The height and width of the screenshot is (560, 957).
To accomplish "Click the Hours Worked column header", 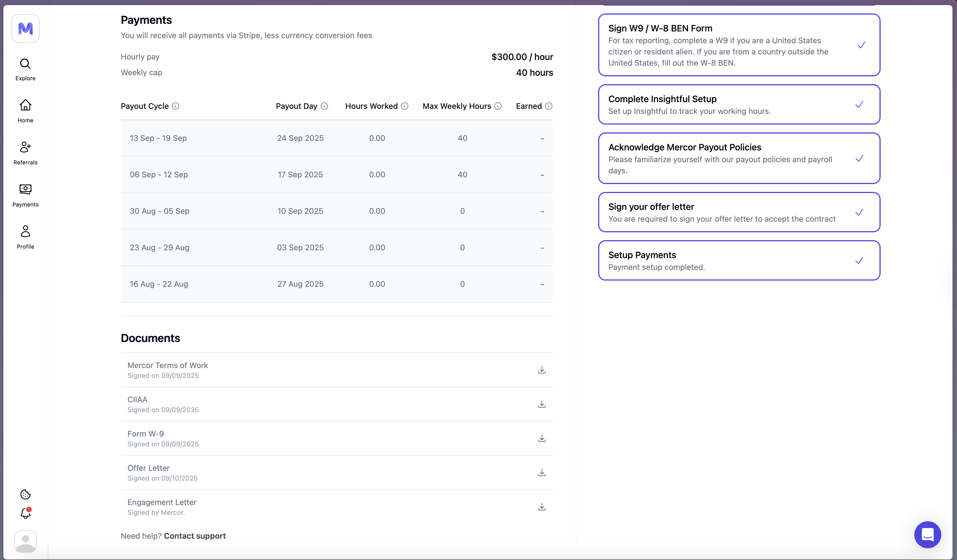I will 372,106.
